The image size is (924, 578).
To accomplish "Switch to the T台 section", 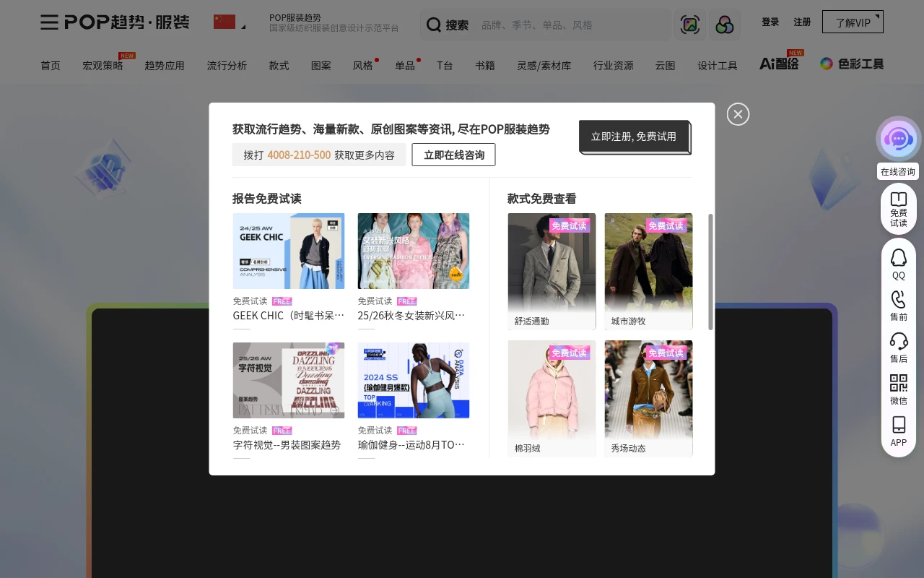I will tap(445, 65).
